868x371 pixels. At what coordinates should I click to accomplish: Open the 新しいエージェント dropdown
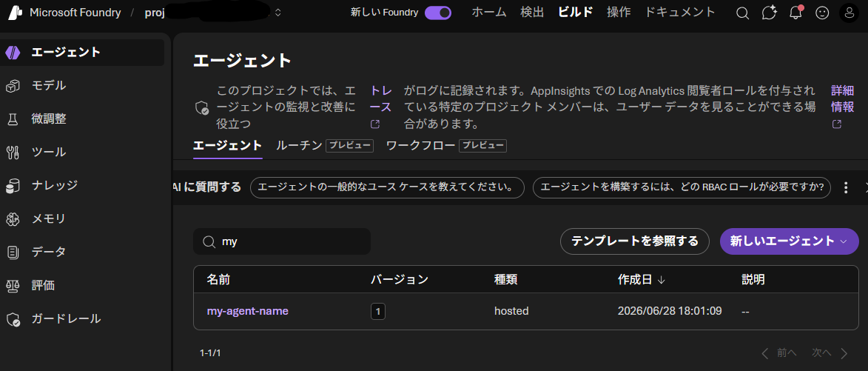(789, 241)
